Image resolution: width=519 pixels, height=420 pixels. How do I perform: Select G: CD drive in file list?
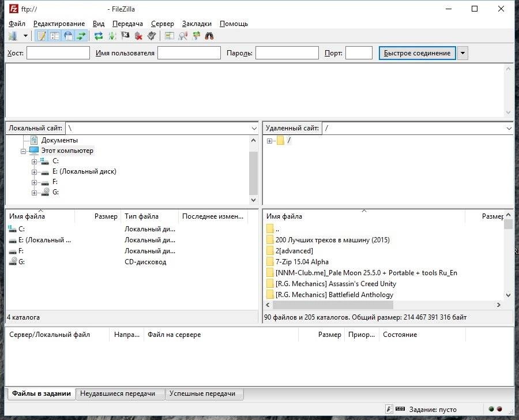coord(21,262)
